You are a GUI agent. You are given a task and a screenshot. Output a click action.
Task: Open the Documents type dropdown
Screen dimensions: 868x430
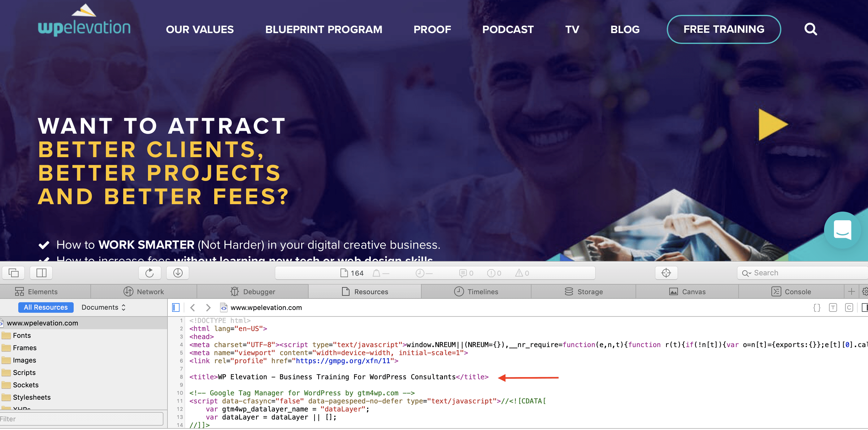coord(103,307)
